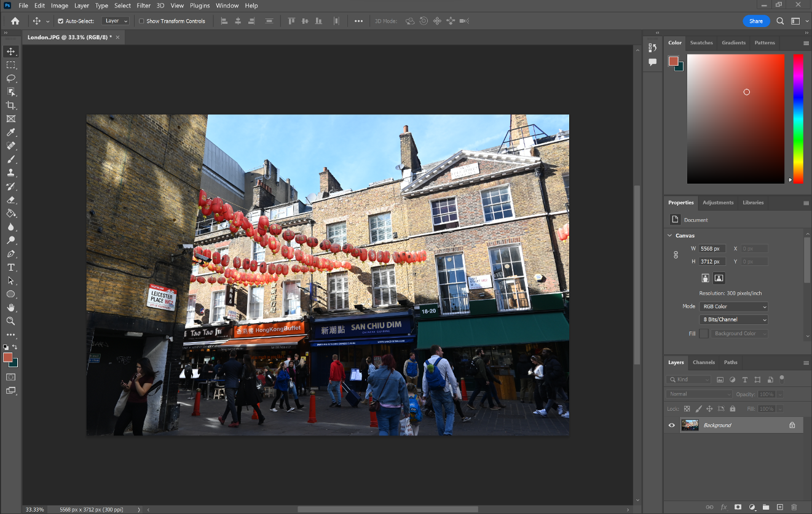The width and height of the screenshot is (812, 514).
Task: Create a new layer with the plus icon
Action: (779, 507)
